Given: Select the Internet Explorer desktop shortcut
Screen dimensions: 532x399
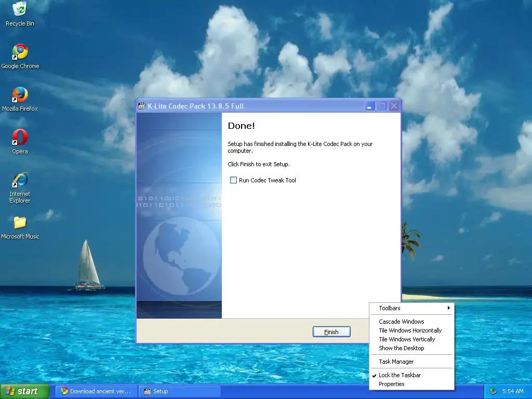Looking at the screenshot, I should tap(20, 188).
